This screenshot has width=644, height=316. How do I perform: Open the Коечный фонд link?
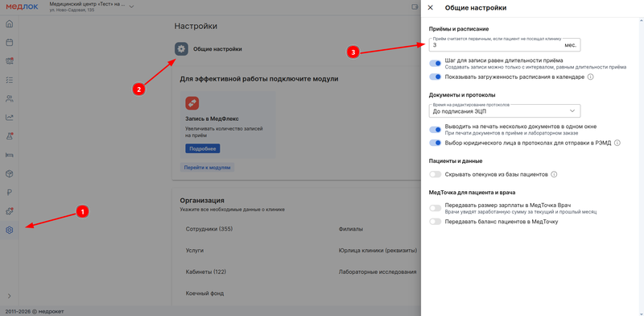click(204, 293)
